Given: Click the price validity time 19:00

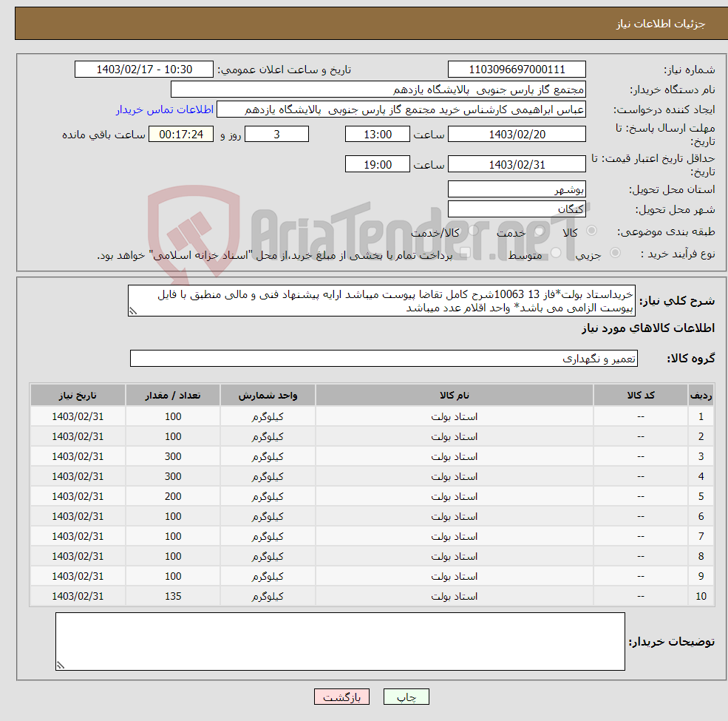Looking at the screenshot, I should (378, 164).
